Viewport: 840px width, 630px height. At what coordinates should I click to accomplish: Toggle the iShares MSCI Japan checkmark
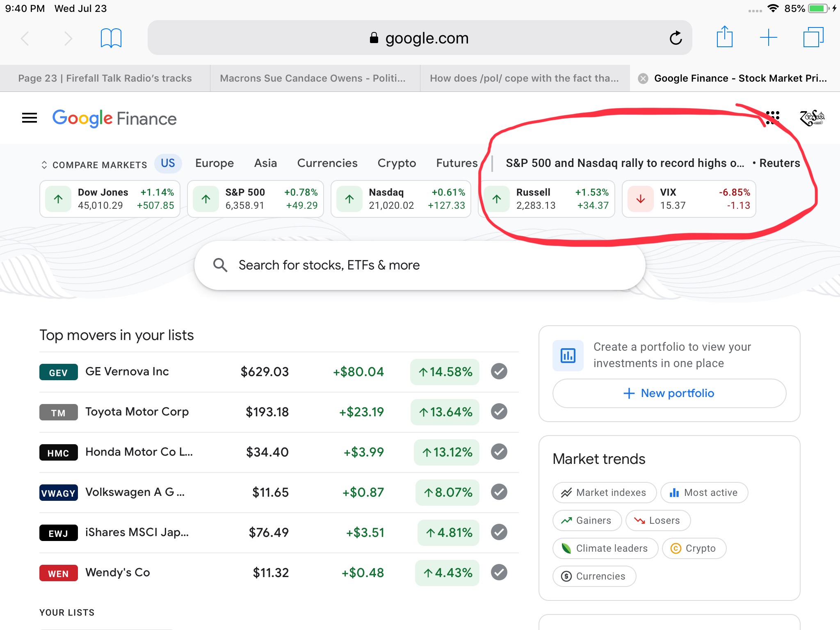pos(499,532)
